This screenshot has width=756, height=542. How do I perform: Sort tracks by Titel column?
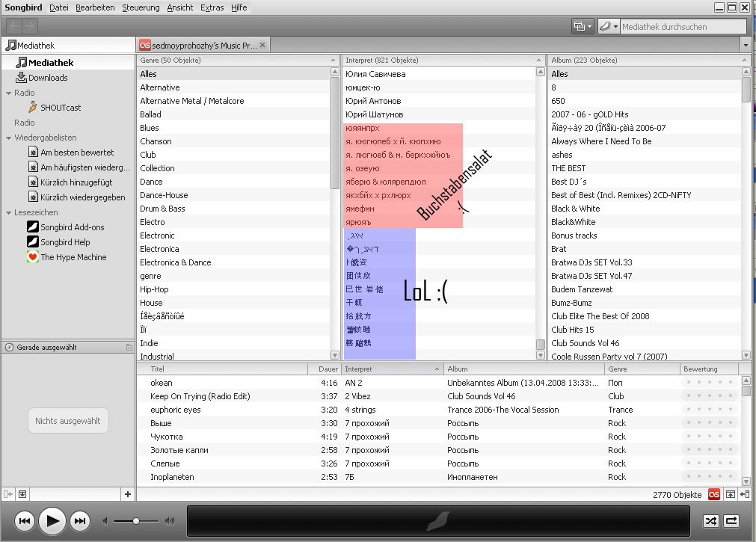pyautogui.click(x=222, y=369)
